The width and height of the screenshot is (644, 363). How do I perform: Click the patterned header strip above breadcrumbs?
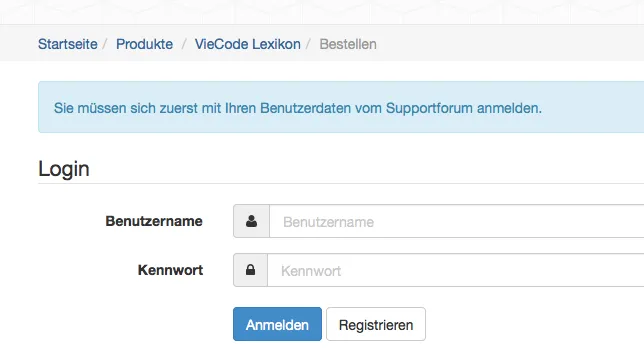point(322,12)
